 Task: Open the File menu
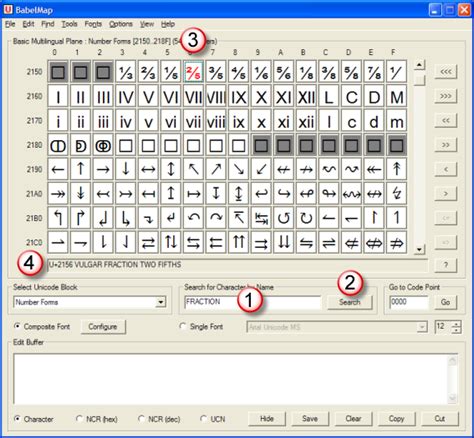10,24
